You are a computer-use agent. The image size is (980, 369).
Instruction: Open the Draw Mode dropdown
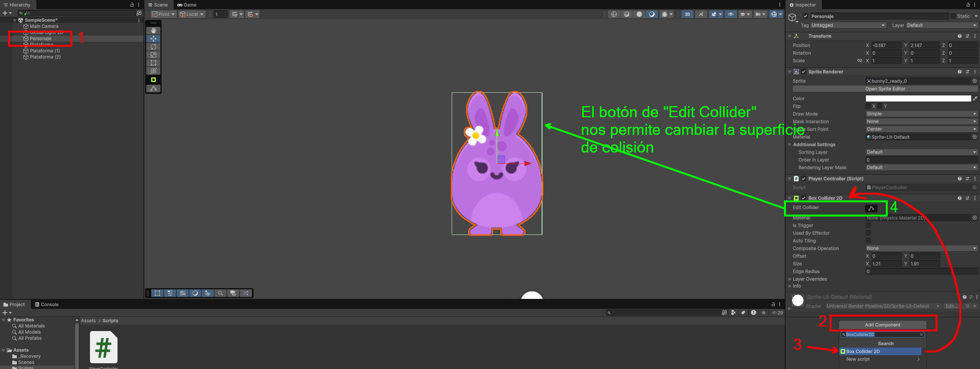click(921, 114)
